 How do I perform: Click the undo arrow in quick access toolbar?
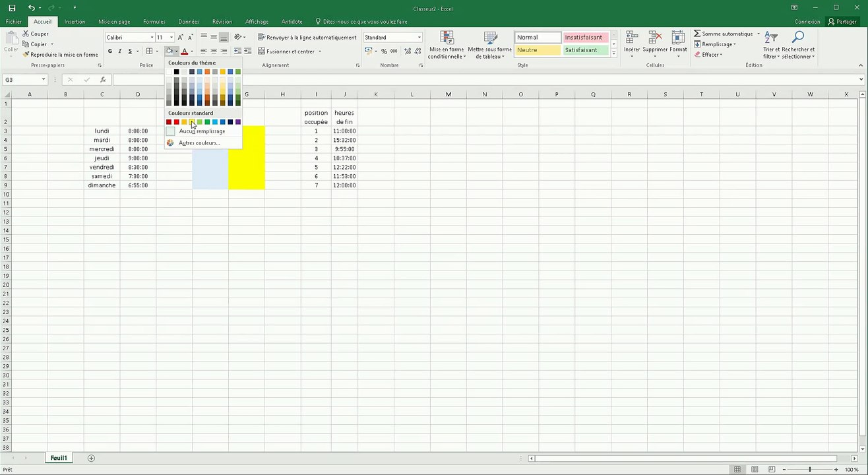click(x=32, y=8)
